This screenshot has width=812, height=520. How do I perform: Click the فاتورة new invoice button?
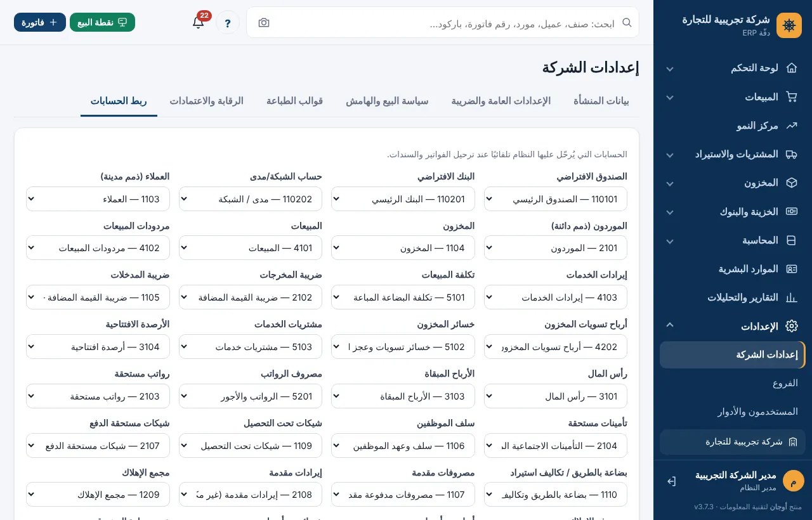click(40, 22)
